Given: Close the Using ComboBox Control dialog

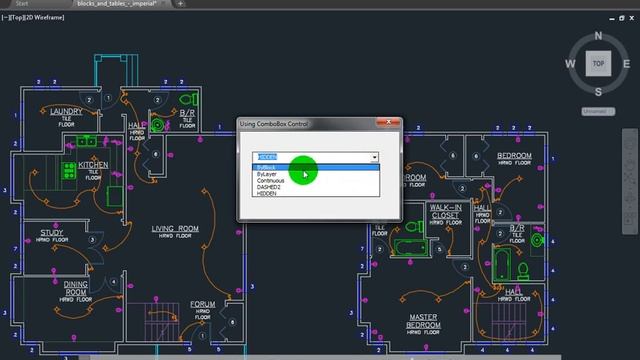Looking at the screenshot, I should (388, 122).
